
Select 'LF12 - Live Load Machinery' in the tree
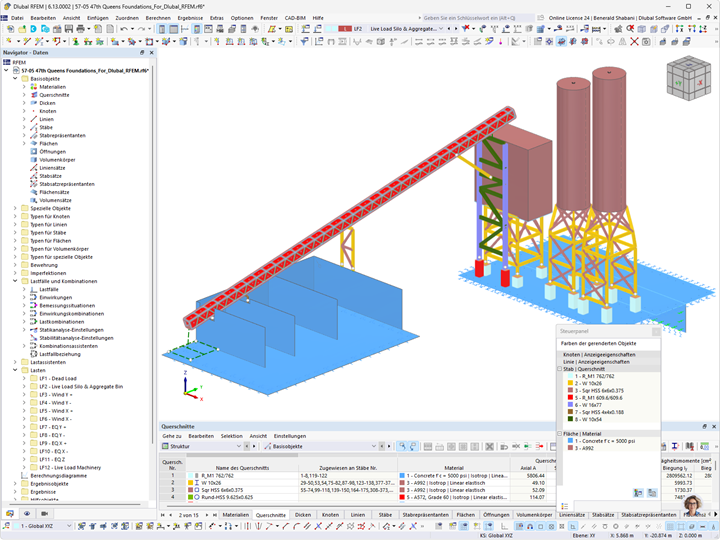click(70, 468)
